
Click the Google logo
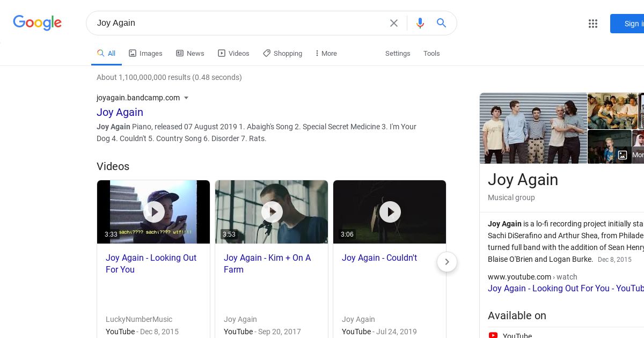37,23
